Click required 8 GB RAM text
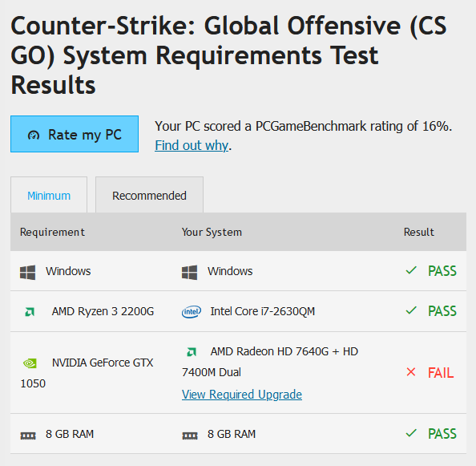476x466 pixels. (70, 434)
